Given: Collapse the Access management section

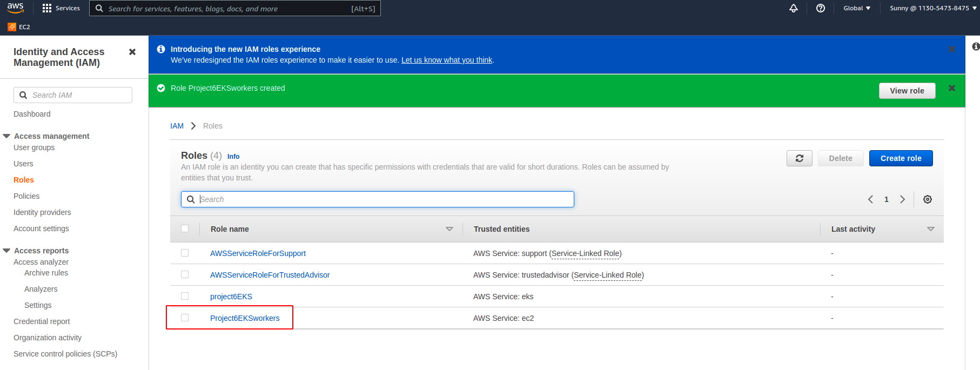Looking at the screenshot, I should pos(6,136).
